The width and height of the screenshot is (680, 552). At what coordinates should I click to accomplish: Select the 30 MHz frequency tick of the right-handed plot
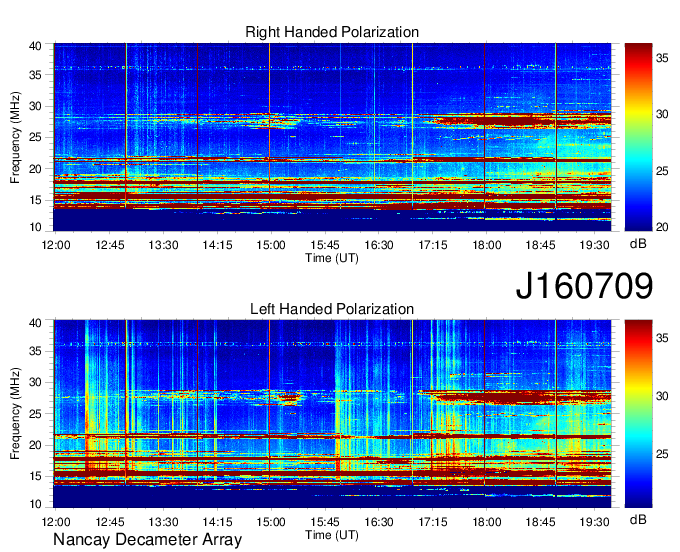click(x=35, y=106)
